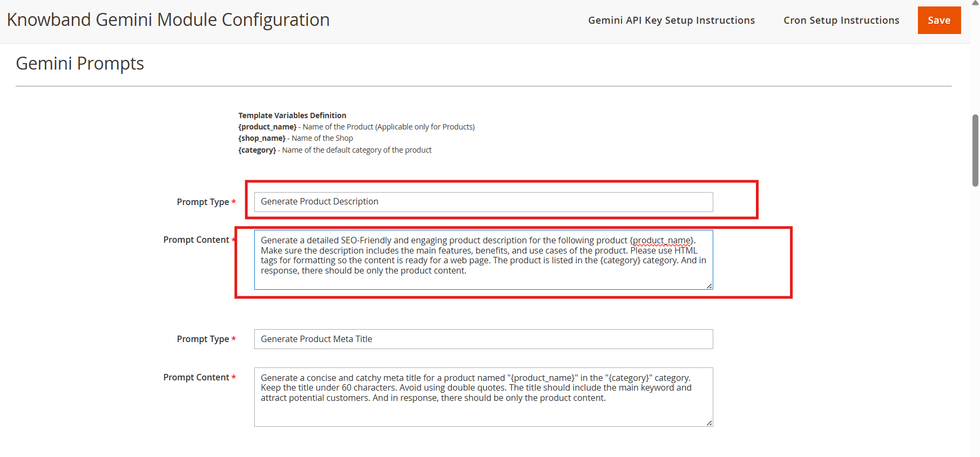Image resolution: width=980 pixels, height=457 pixels.
Task: Click the Prompt Type label beside Generate Product Meta Title
Action: [x=206, y=339]
